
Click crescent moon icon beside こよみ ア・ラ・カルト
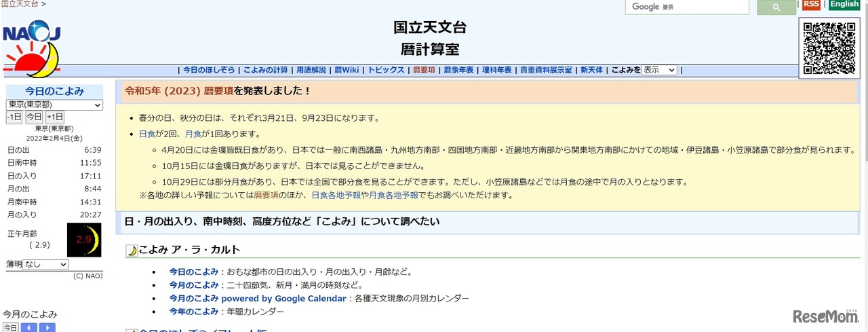tap(132, 251)
